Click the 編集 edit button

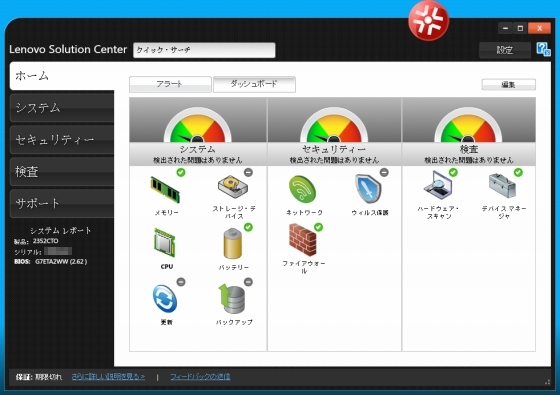tap(509, 85)
